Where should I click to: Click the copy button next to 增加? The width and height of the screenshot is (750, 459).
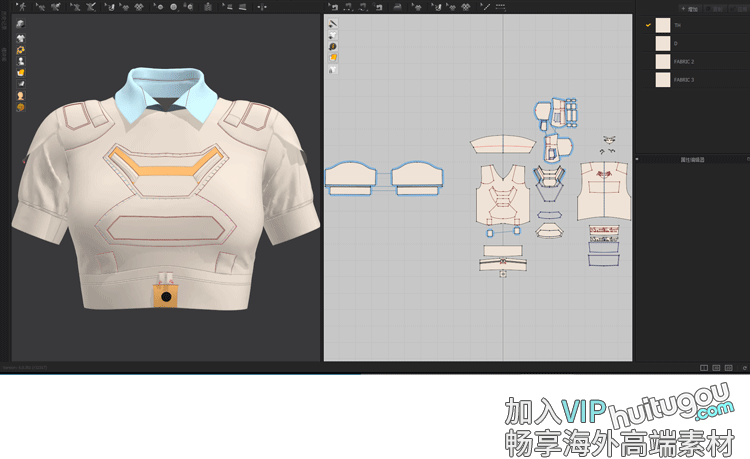point(716,8)
